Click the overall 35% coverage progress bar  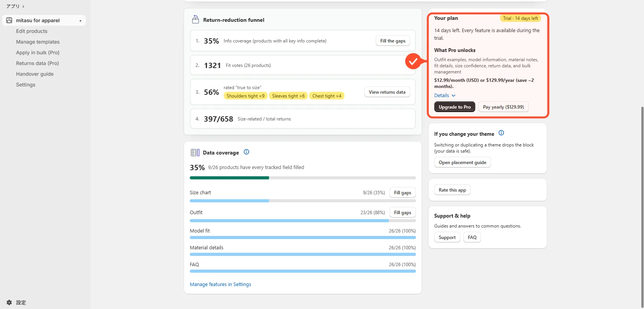pyautogui.click(x=303, y=178)
